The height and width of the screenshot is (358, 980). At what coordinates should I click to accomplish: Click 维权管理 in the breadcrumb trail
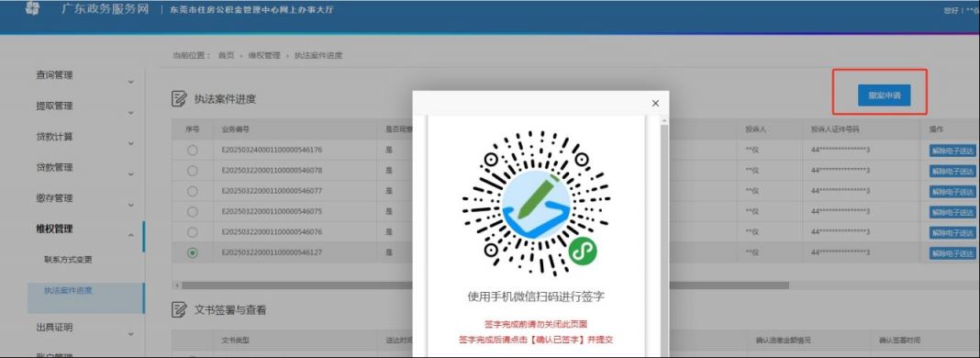pos(264,56)
